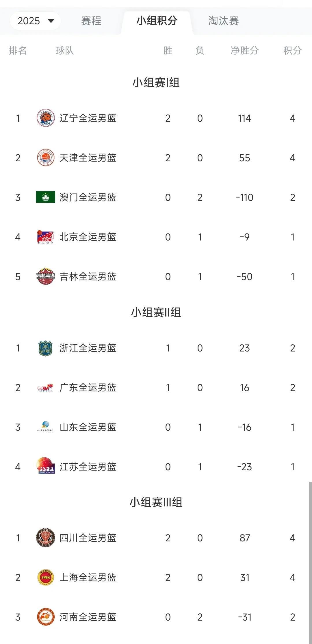Open the 淘汰赛 tab
This screenshot has width=312, height=644.
click(223, 21)
